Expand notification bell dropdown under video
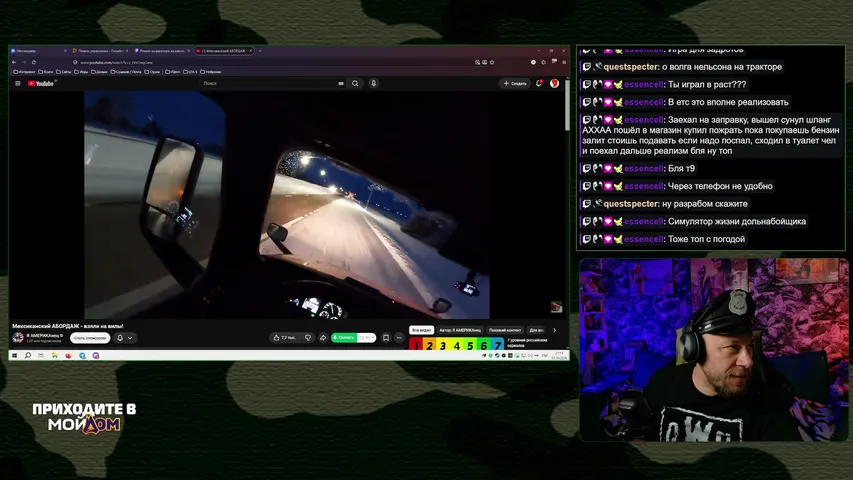The image size is (853, 480). click(x=130, y=338)
